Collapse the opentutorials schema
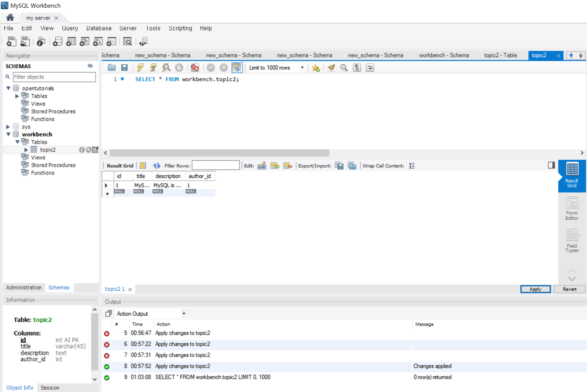The image size is (587, 392). coord(8,88)
